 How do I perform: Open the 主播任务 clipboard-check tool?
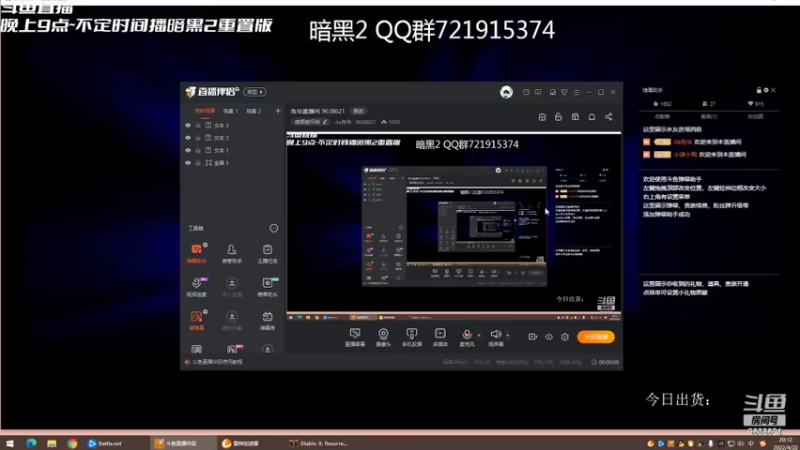(267, 253)
